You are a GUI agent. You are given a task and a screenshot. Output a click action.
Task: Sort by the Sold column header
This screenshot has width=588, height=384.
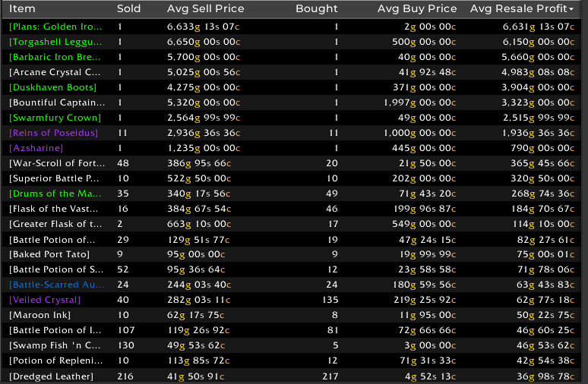click(x=128, y=9)
